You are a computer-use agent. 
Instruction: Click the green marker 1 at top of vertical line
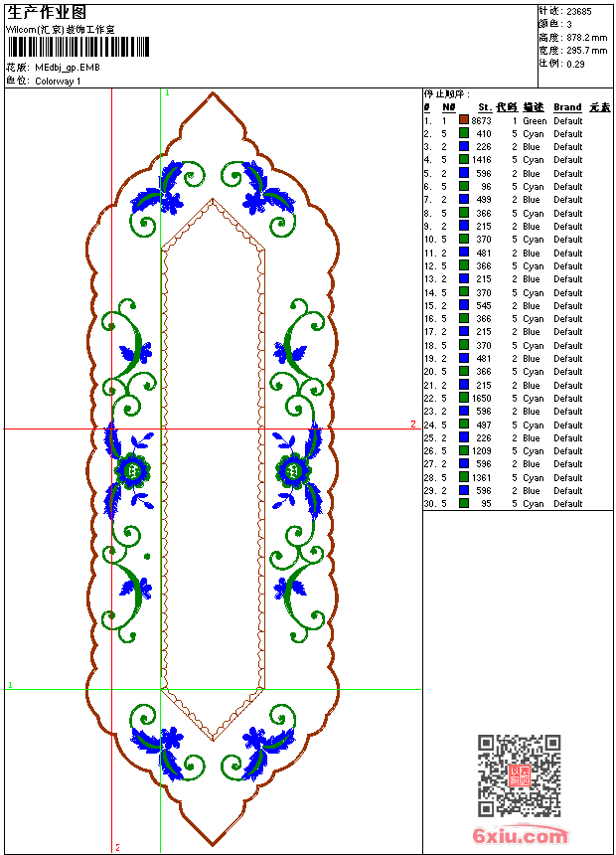(x=167, y=93)
